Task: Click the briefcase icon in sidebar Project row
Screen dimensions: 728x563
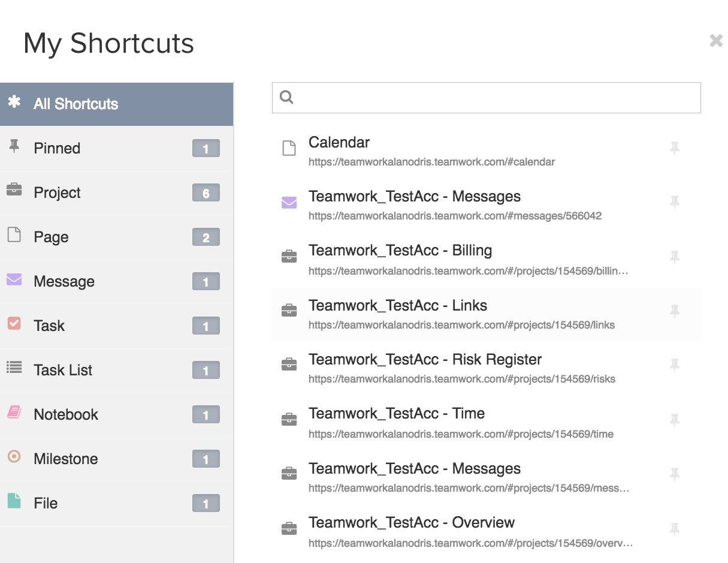Action: [14, 190]
